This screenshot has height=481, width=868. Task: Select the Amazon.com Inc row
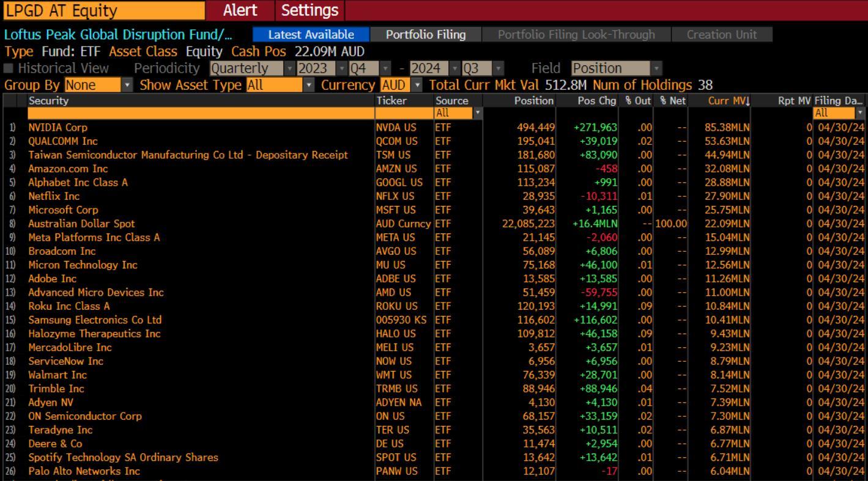[x=434, y=169]
